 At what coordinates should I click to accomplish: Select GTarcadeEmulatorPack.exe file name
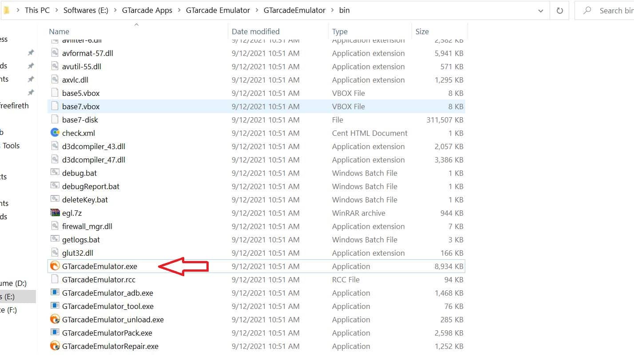tap(107, 333)
